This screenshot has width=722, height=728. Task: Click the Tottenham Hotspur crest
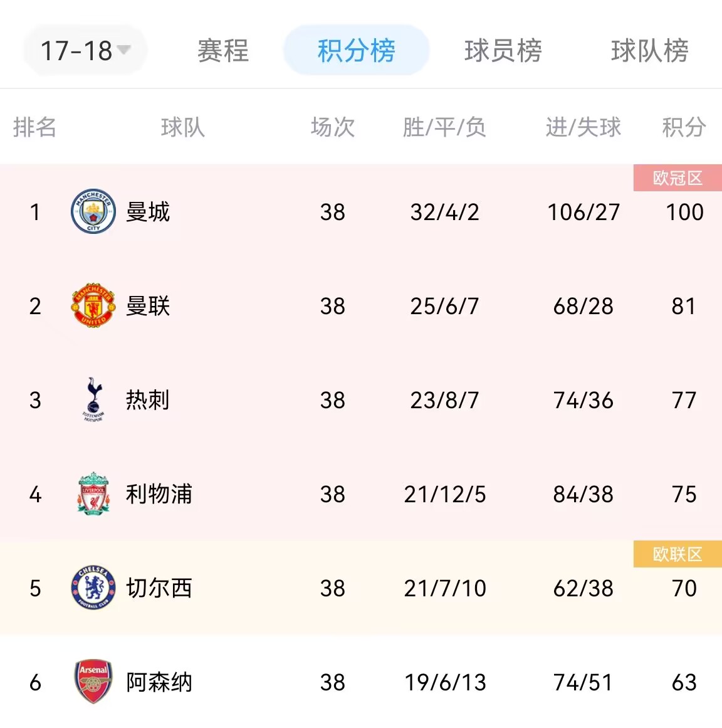93,399
